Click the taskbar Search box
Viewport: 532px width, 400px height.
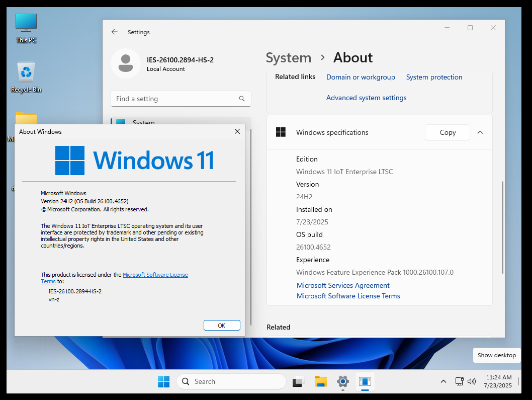tap(231, 381)
